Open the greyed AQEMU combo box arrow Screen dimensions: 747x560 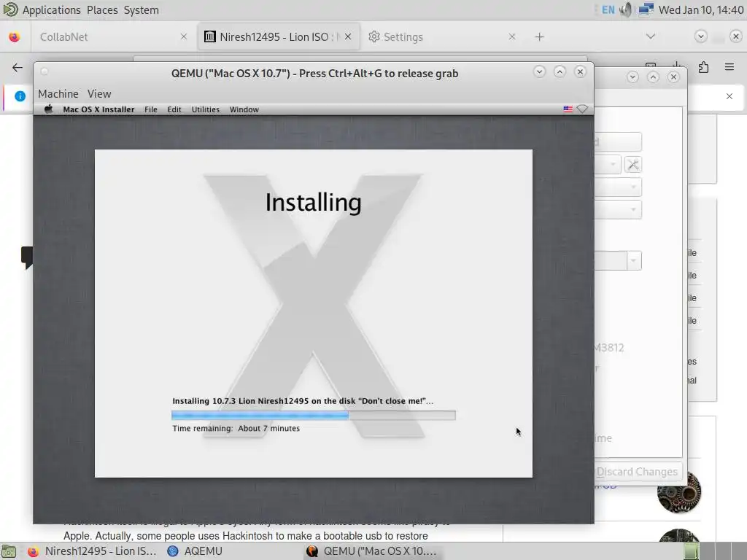[x=634, y=261]
